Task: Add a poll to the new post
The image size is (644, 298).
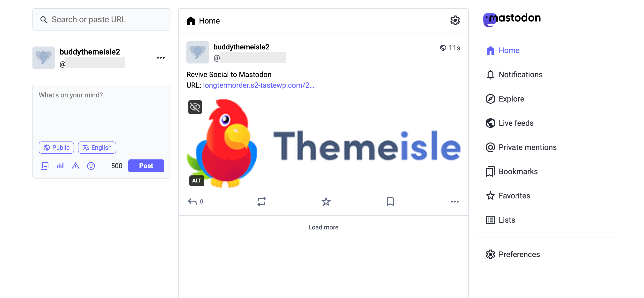Action: pos(60,166)
